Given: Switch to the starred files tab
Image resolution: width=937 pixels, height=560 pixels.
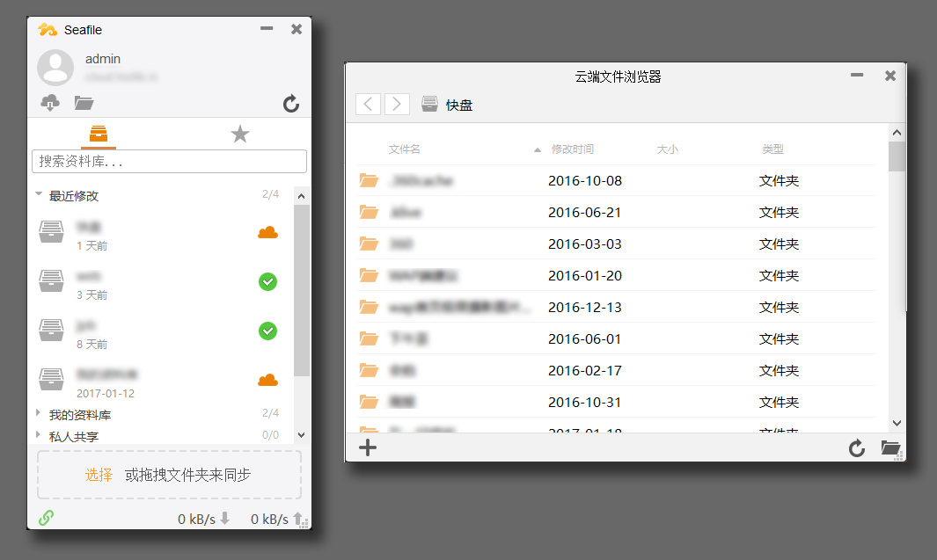Looking at the screenshot, I should [x=239, y=135].
